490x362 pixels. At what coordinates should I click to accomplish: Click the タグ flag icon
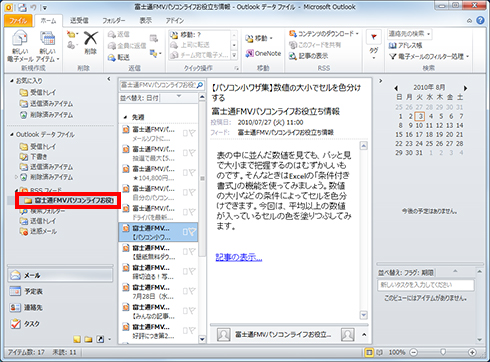[374, 37]
